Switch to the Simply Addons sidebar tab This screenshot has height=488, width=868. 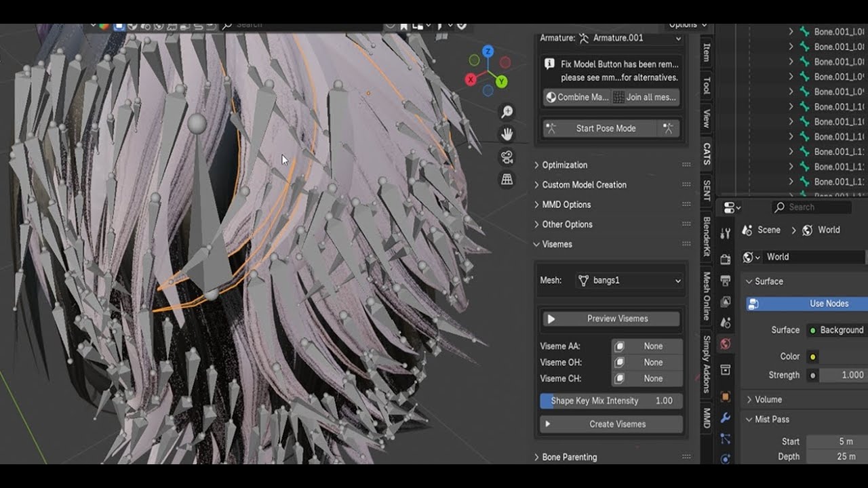[707, 364]
